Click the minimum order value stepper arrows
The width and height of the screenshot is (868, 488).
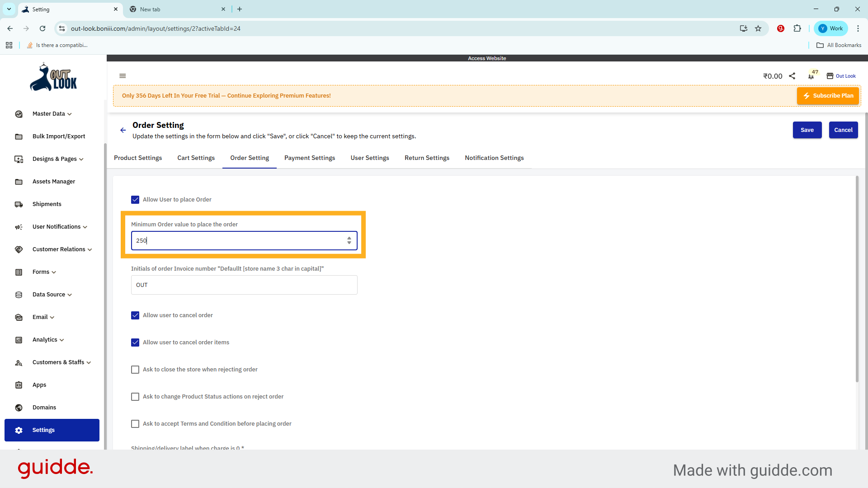(349, 240)
